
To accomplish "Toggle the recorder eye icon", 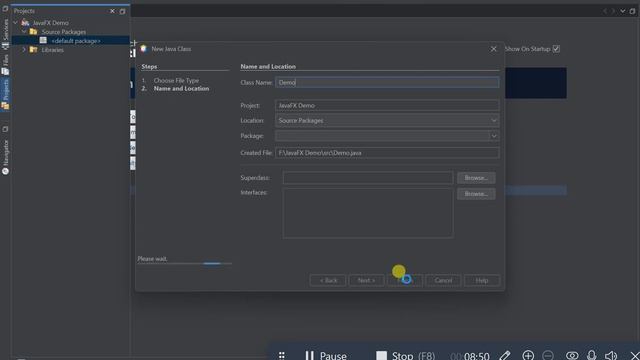I will [x=572, y=356].
